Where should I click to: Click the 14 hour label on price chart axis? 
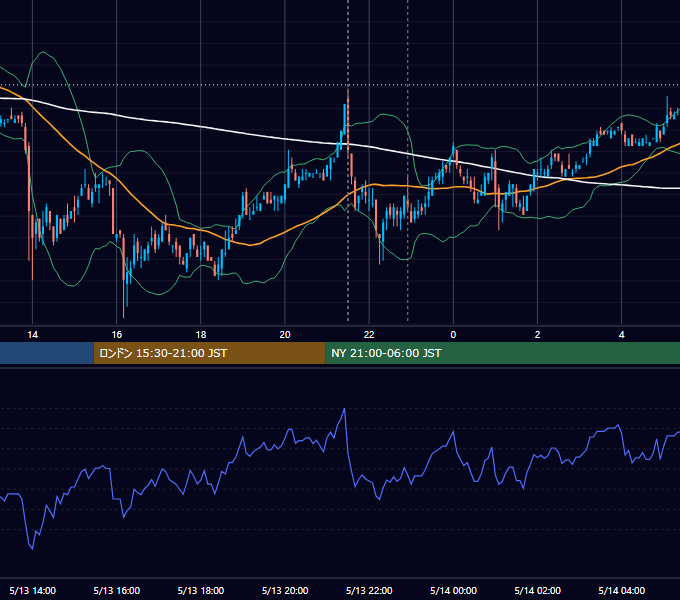(x=33, y=335)
